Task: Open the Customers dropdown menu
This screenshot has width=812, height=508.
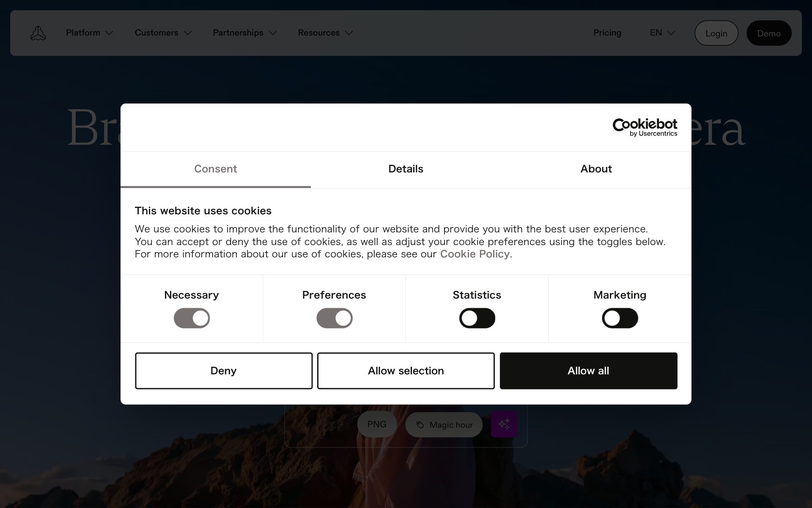Action: pos(163,33)
